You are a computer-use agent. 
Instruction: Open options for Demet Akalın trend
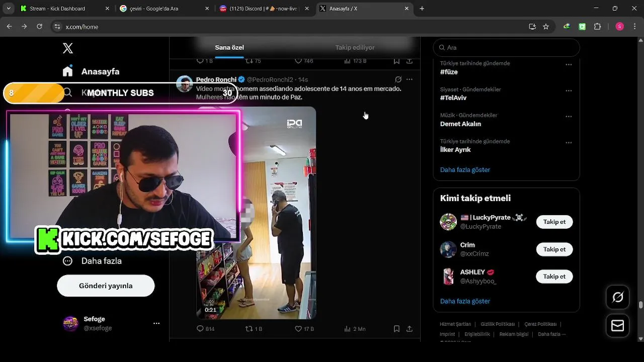(x=569, y=117)
